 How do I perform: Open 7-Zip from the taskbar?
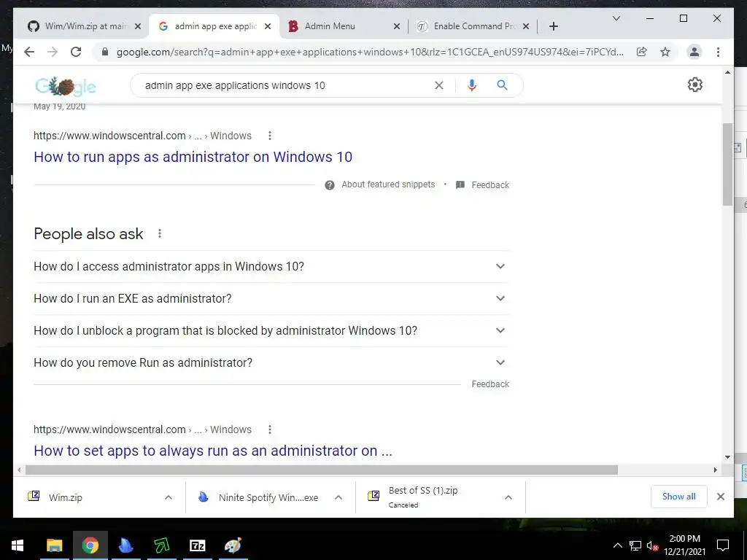[197, 545]
